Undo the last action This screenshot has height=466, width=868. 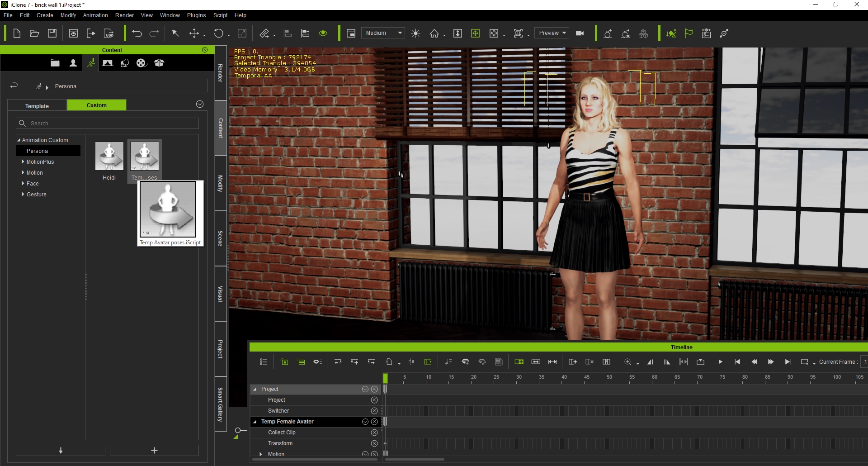point(137,33)
